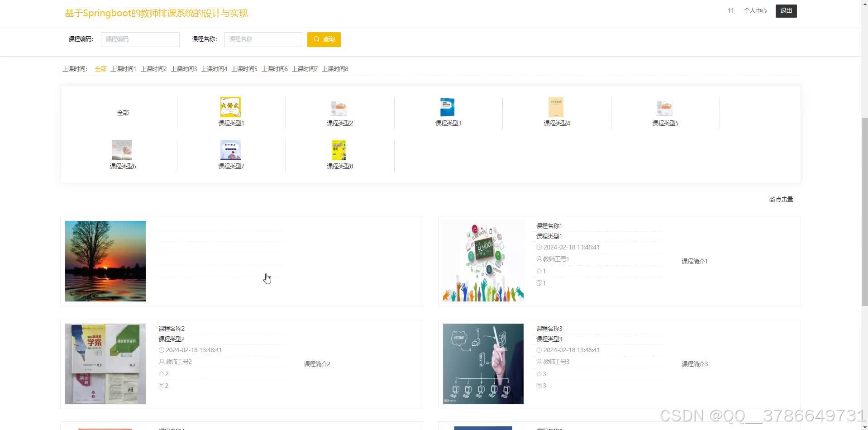Open the textbook thumbnail of 课程名称2
The height and width of the screenshot is (430, 868).
pyautogui.click(x=105, y=364)
